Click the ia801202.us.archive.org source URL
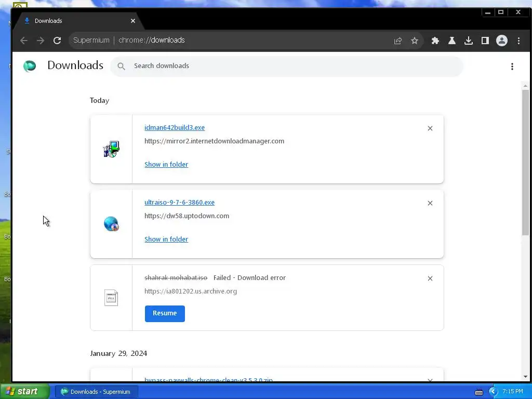The width and height of the screenshot is (532, 399). 191,291
